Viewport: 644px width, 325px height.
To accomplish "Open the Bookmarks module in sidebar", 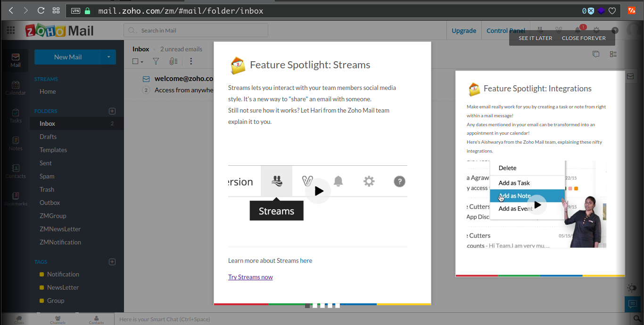I will coord(16,199).
